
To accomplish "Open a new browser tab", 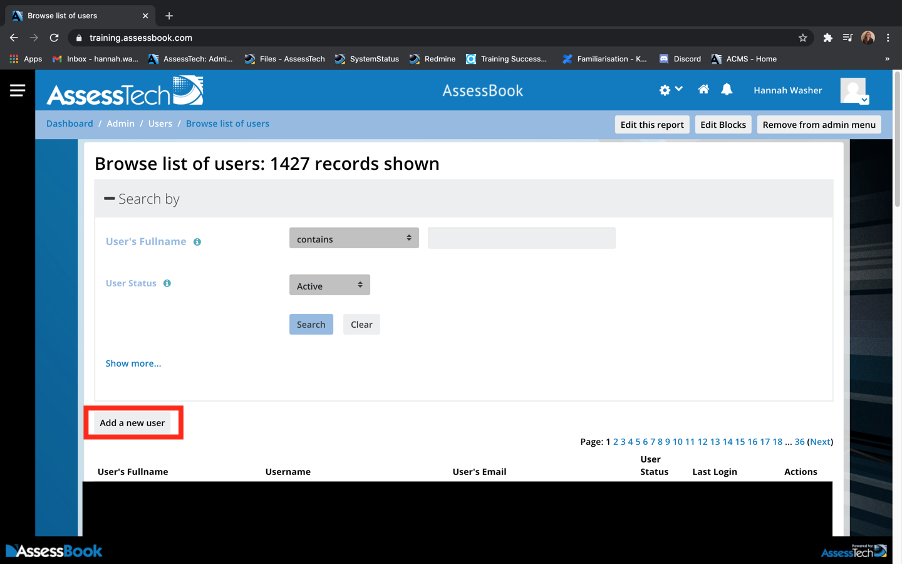I will click(x=169, y=16).
